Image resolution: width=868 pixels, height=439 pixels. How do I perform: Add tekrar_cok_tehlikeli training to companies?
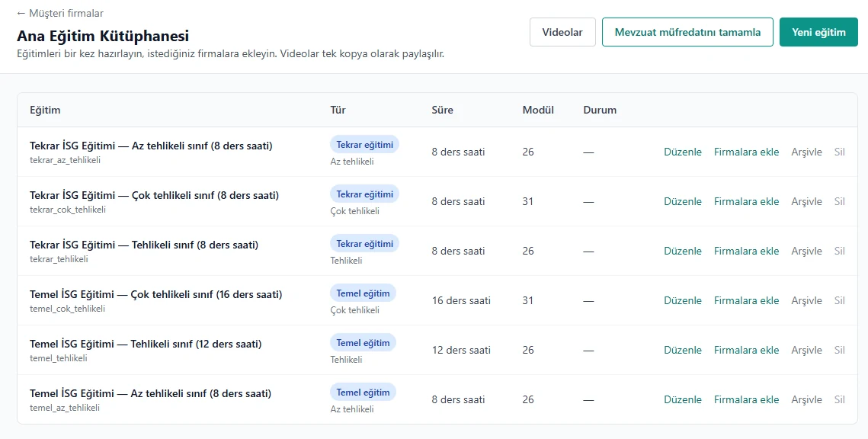746,201
